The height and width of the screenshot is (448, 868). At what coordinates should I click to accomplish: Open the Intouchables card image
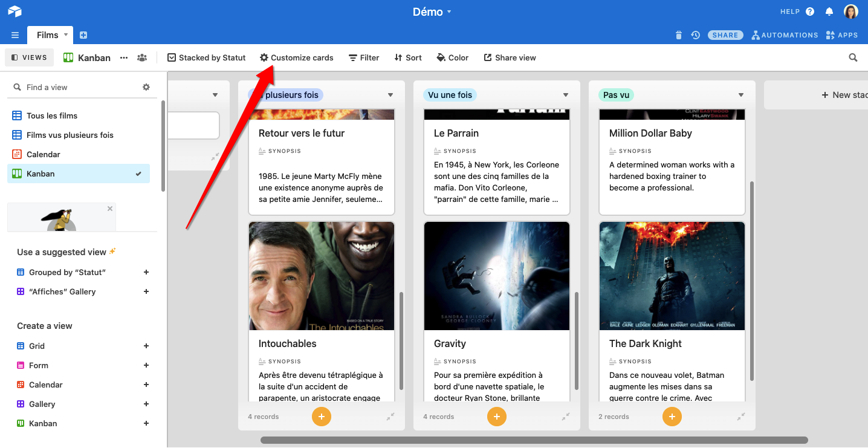(322, 276)
